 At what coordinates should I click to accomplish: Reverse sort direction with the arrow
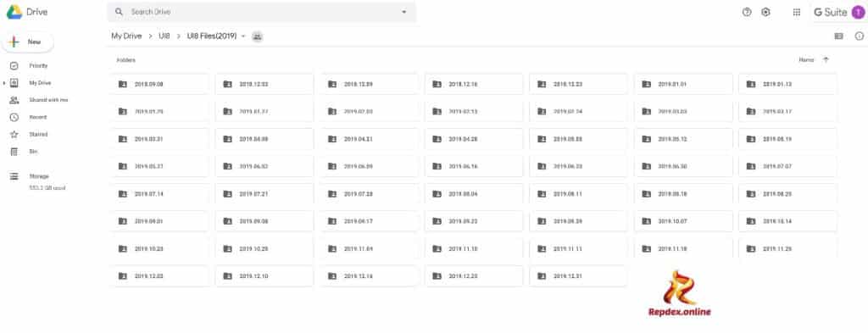click(x=826, y=60)
